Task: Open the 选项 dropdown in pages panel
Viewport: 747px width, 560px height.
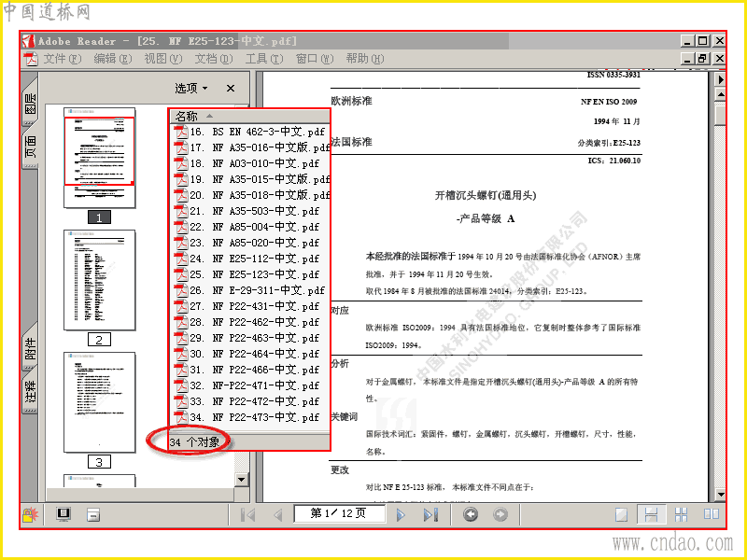Action: pos(191,88)
